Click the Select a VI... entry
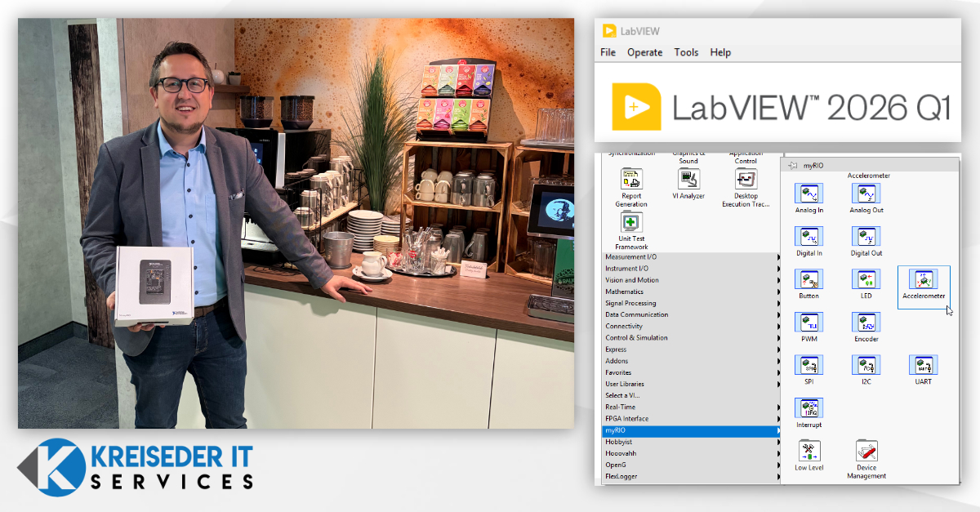The width and height of the screenshot is (980, 512). point(690,395)
